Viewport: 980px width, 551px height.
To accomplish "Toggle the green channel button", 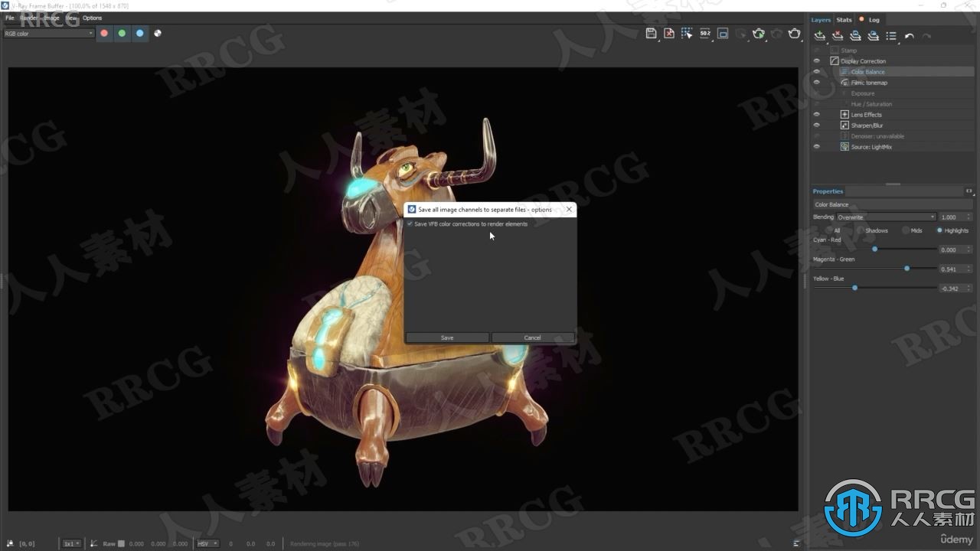I will [122, 34].
